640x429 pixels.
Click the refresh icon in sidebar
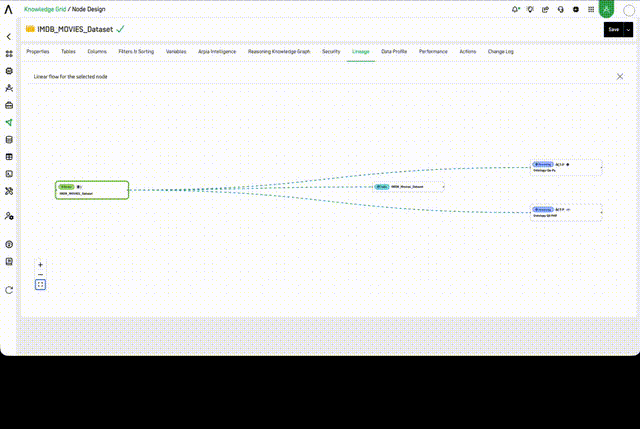tap(9, 290)
